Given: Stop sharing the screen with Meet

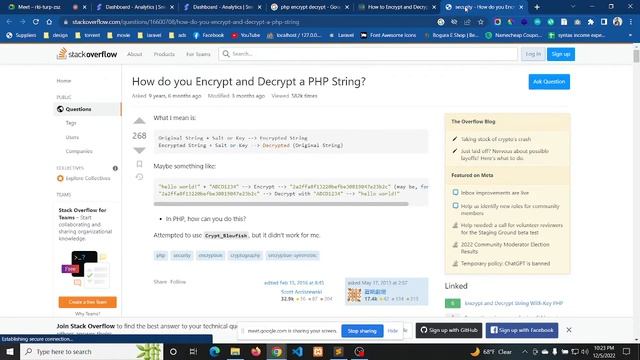Looking at the screenshot, I should (x=362, y=331).
